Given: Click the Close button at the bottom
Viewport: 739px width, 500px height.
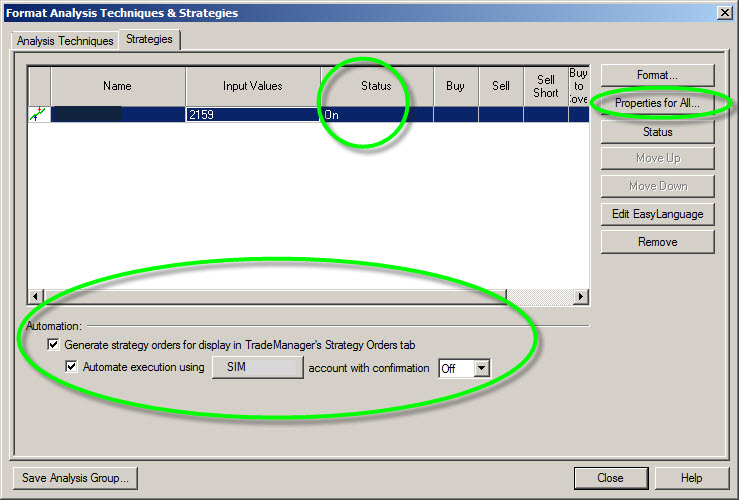Looking at the screenshot, I should (611, 478).
